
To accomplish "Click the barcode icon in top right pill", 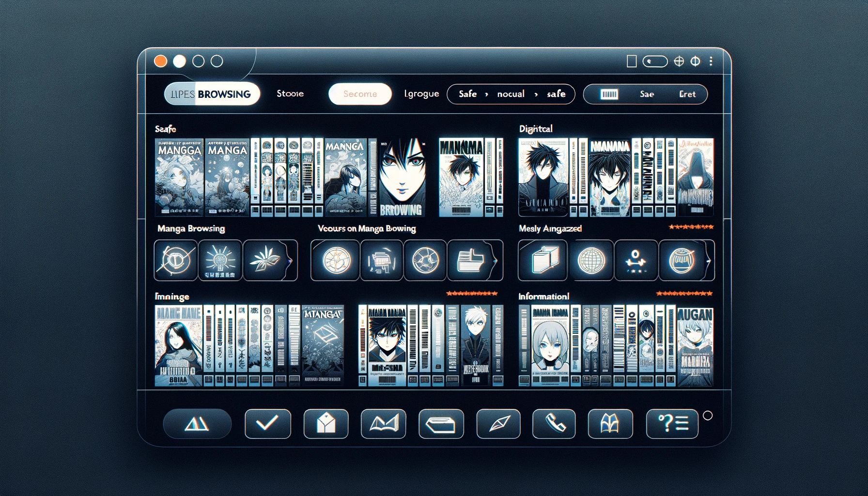I will click(609, 94).
